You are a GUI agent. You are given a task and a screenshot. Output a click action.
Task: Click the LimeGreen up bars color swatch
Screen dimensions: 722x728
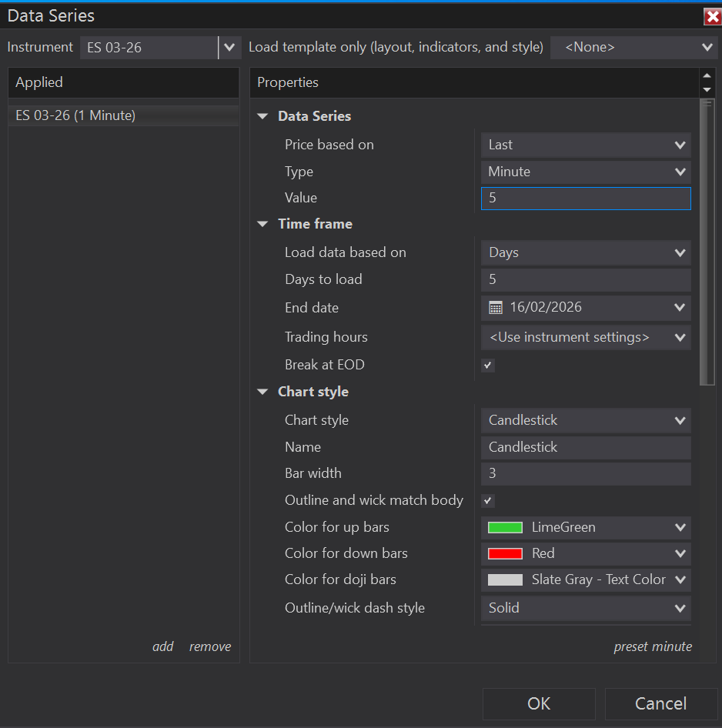click(x=505, y=528)
